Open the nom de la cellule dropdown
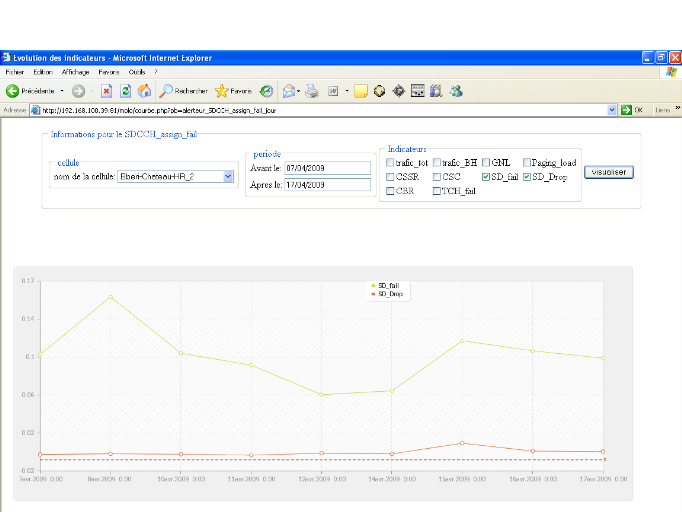682x512 pixels. click(x=228, y=177)
